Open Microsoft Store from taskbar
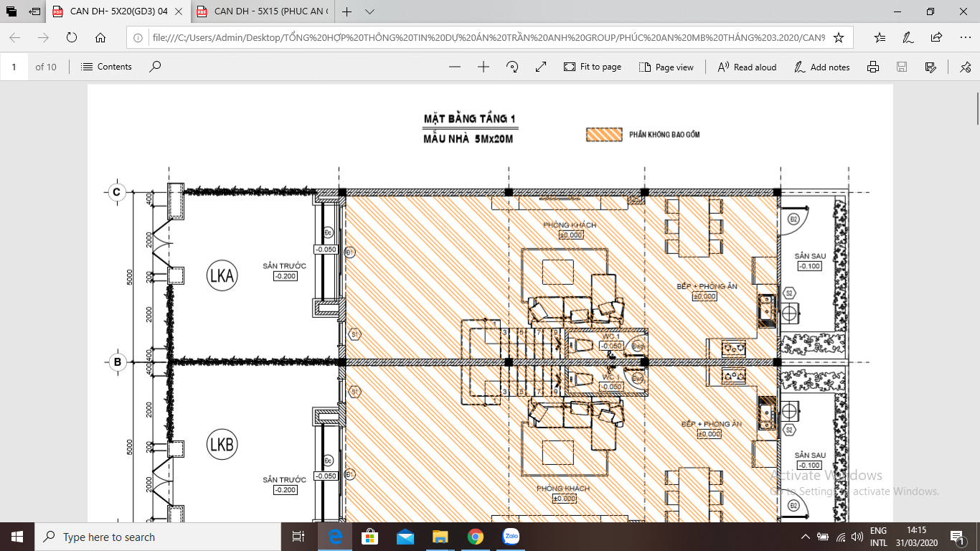 370,537
